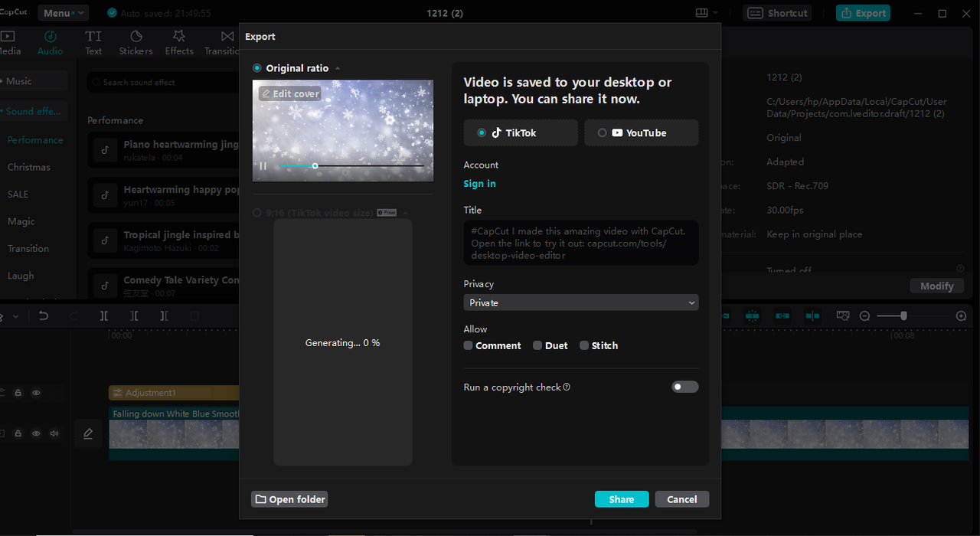Screen dimensions: 980x536
Task: Lock the Adjustment1 track
Action: (x=18, y=393)
